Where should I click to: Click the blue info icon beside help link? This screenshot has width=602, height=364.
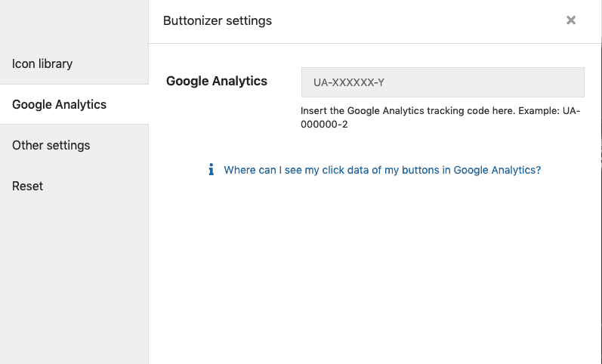211,169
